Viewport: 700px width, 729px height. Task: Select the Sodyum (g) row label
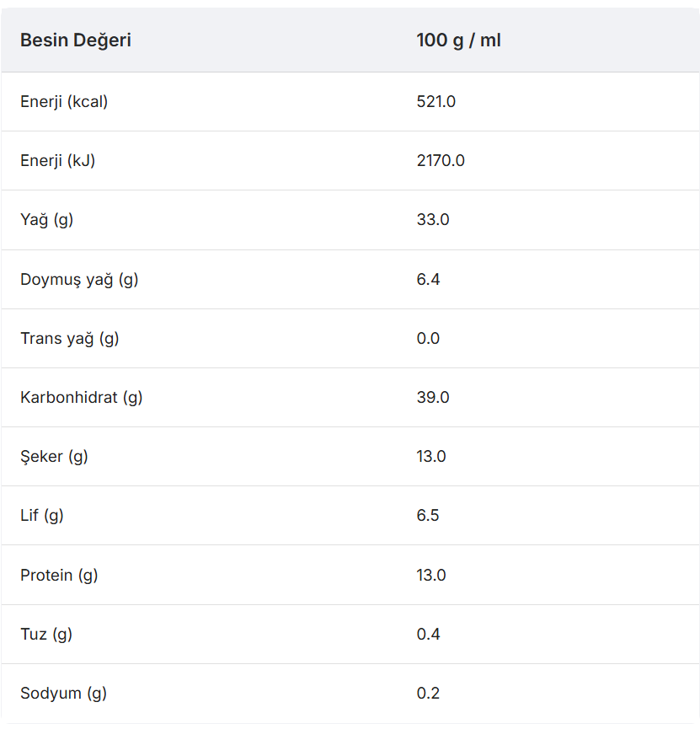pyautogui.click(x=64, y=694)
